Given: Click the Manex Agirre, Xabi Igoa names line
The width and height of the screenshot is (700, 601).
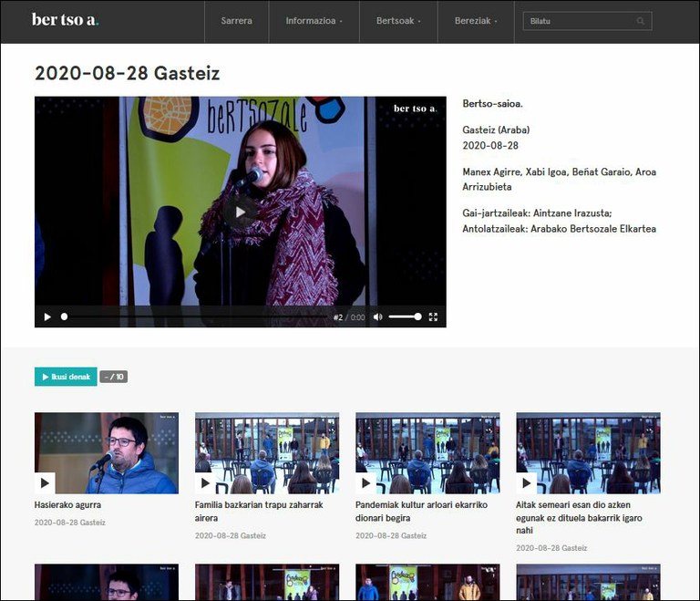Looking at the screenshot, I should tap(560, 179).
